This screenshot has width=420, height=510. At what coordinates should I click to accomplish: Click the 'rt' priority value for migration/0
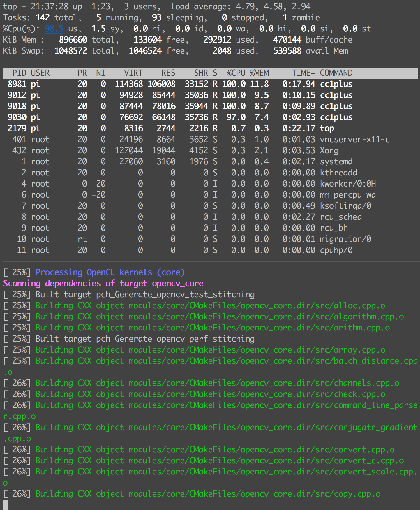[x=82, y=239]
